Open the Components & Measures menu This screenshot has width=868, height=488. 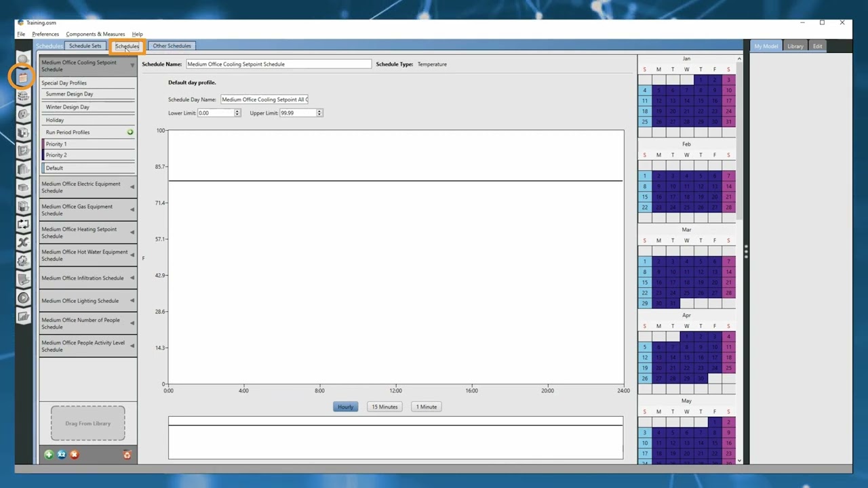[96, 34]
